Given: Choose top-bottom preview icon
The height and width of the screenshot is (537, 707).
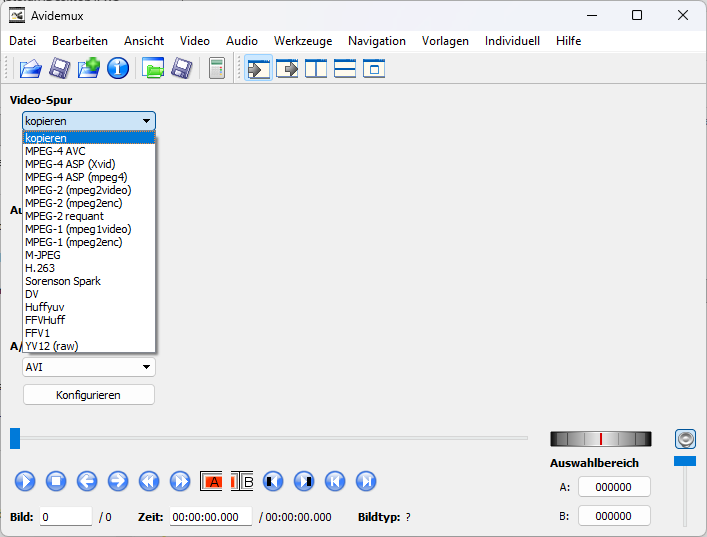Looking at the screenshot, I should (345, 69).
